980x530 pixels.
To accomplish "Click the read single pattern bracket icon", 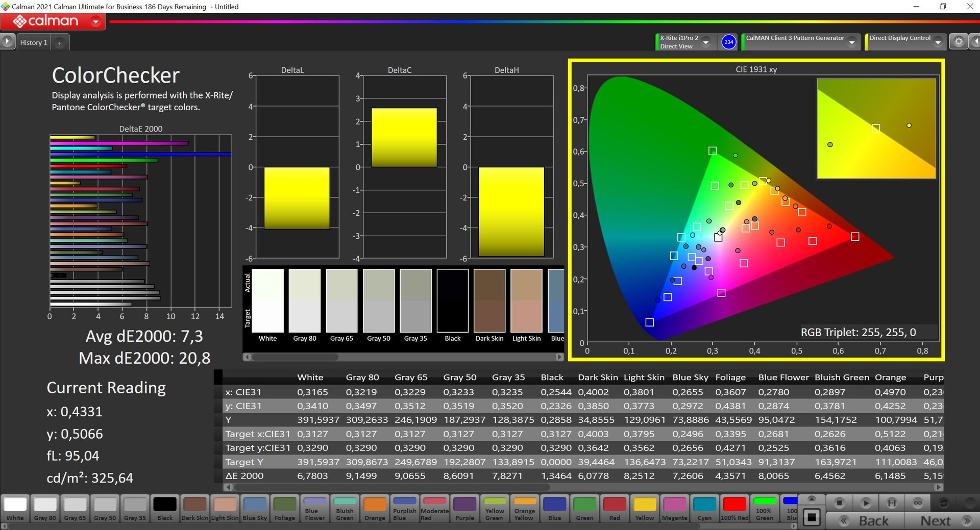I will point(892,503).
